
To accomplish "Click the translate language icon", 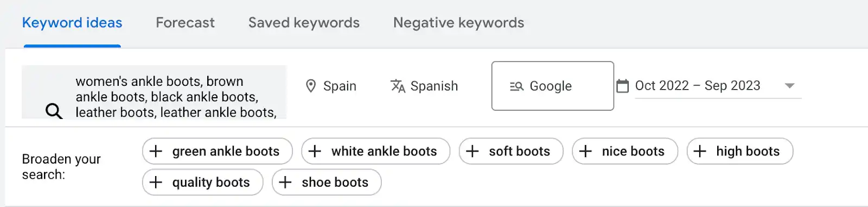I will [398, 86].
